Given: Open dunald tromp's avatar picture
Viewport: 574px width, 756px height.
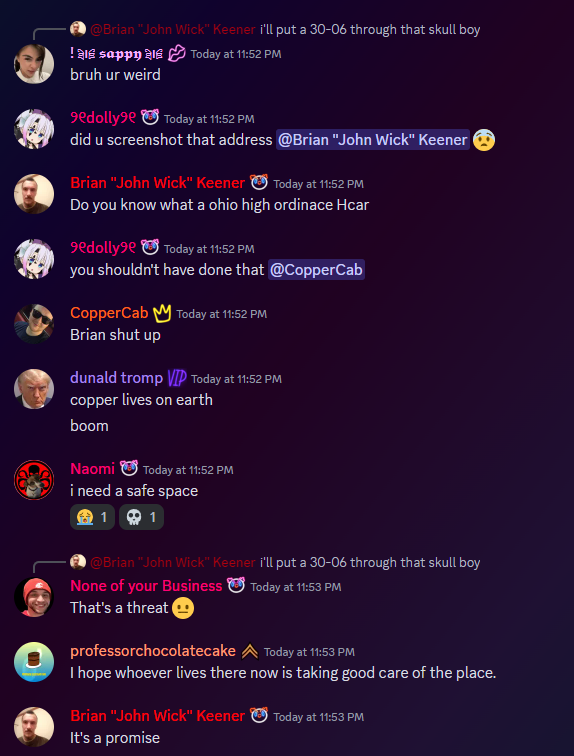Looking at the screenshot, I should click(x=34, y=389).
